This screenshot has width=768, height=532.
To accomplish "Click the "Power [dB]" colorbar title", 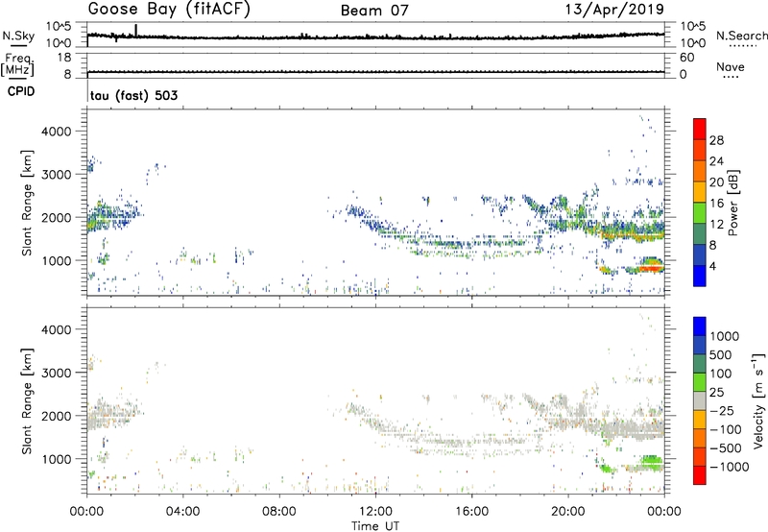I will click(x=733, y=204).
